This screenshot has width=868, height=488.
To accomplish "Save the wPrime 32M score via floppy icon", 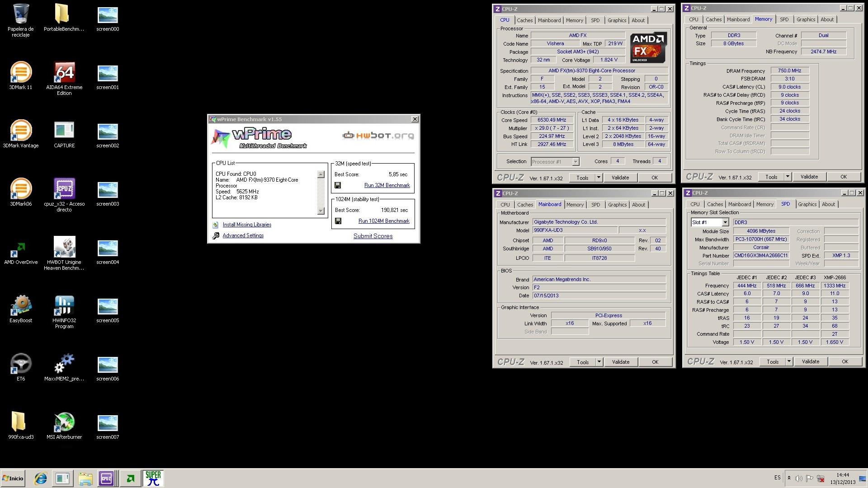I will (x=338, y=185).
